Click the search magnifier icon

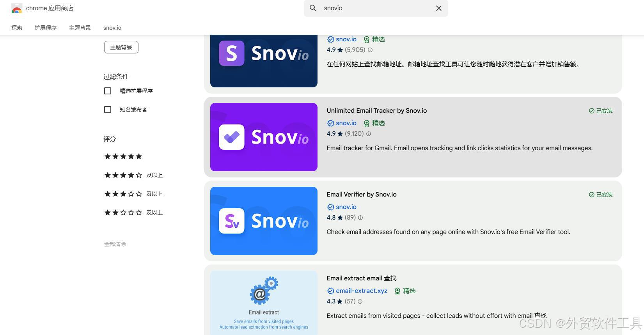(x=313, y=8)
